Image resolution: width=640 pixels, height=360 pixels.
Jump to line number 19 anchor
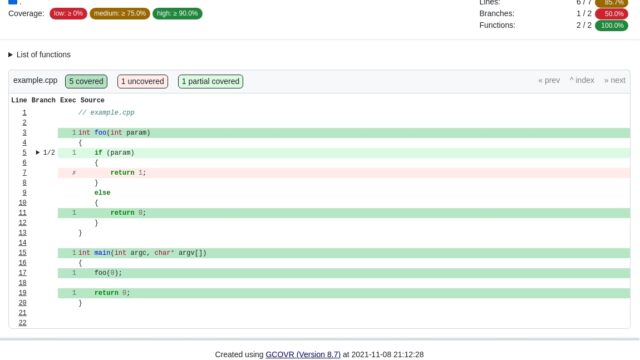[22, 293]
